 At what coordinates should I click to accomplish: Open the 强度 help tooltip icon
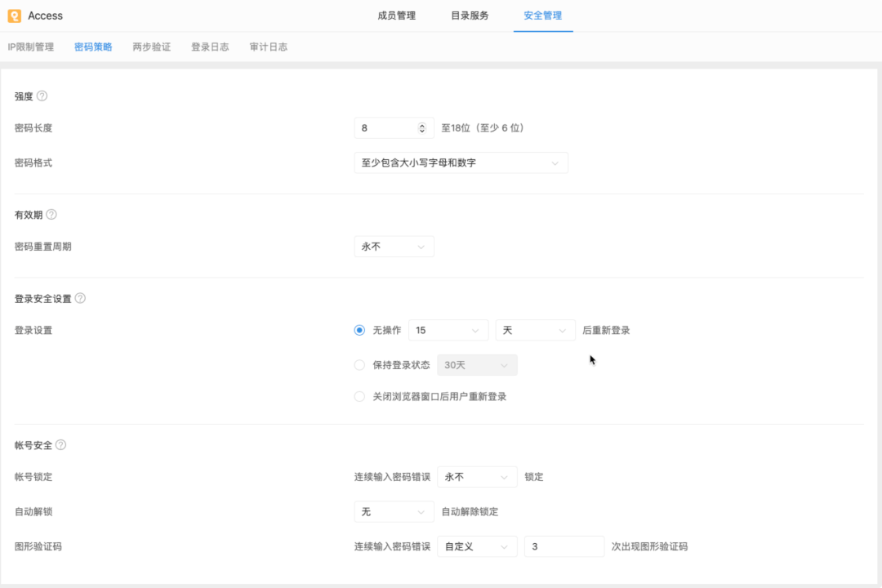click(43, 96)
